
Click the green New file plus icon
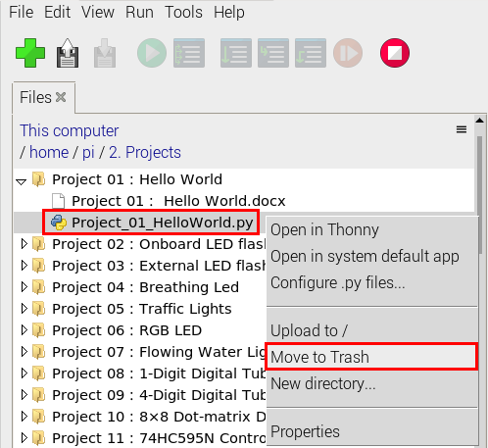click(30, 53)
